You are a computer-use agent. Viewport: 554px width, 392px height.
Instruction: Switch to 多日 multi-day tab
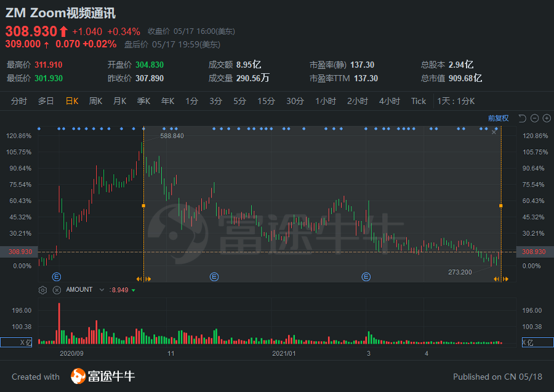point(46,102)
